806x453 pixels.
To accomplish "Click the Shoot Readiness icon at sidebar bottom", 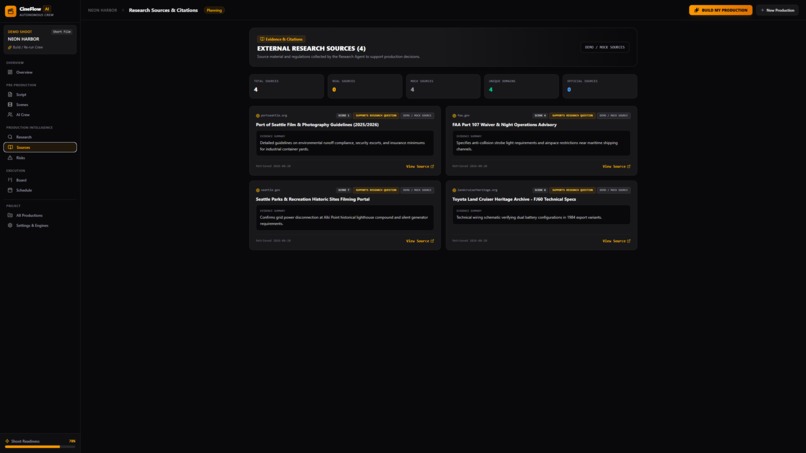I will pyautogui.click(x=7, y=441).
